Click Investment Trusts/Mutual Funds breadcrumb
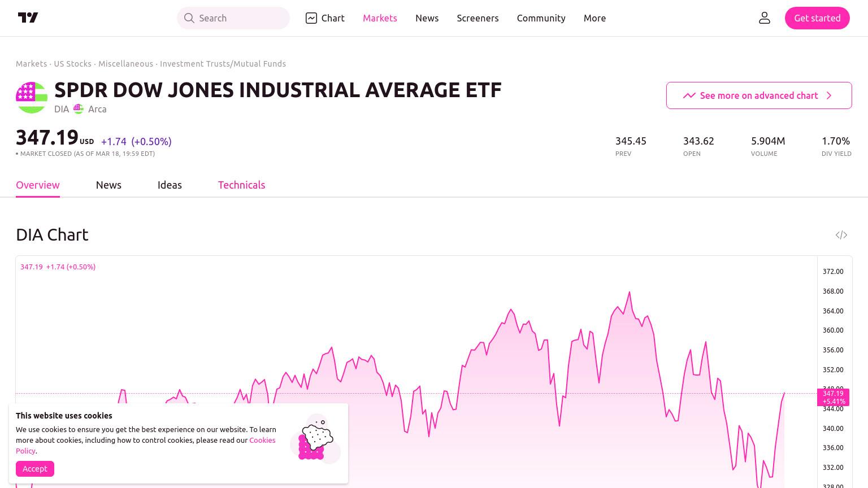This screenshot has height=488, width=868. click(x=223, y=64)
